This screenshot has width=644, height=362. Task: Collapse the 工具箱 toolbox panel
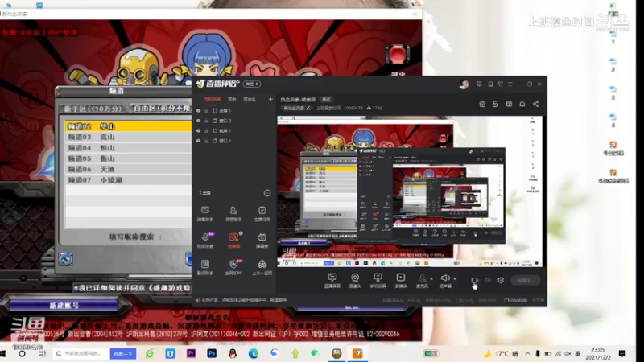[x=267, y=193]
